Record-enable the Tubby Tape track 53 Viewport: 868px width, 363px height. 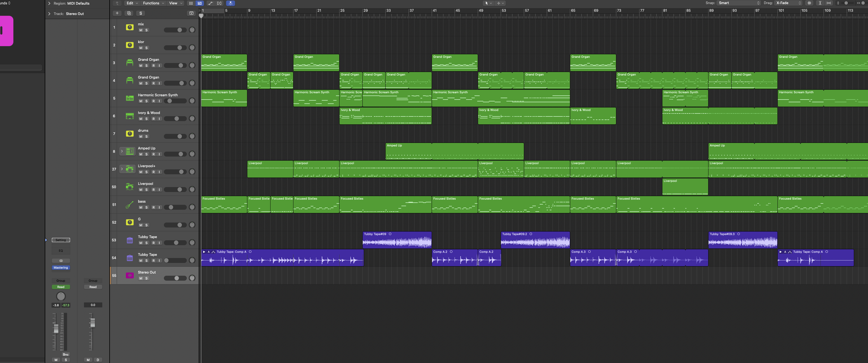(x=154, y=243)
